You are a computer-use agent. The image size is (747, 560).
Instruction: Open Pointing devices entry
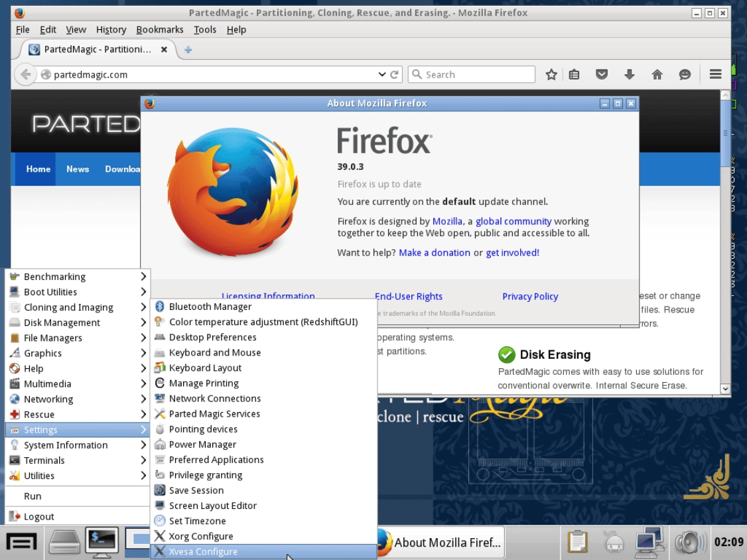(x=264, y=429)
